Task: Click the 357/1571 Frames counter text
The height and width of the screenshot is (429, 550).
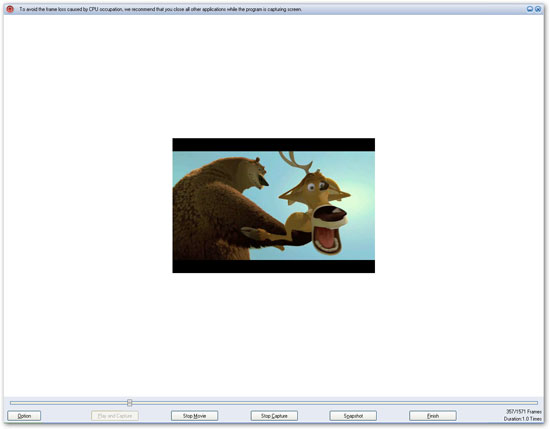Action: [x=524, y=411]
